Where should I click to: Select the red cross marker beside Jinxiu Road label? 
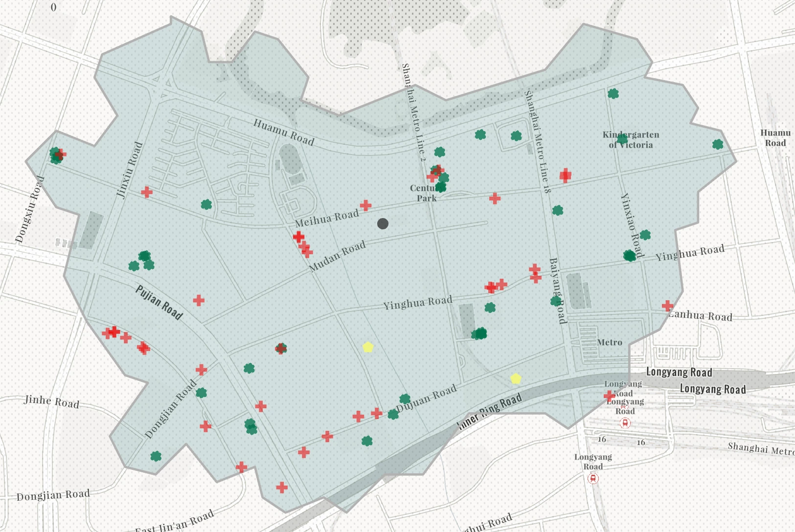(146, 192)
